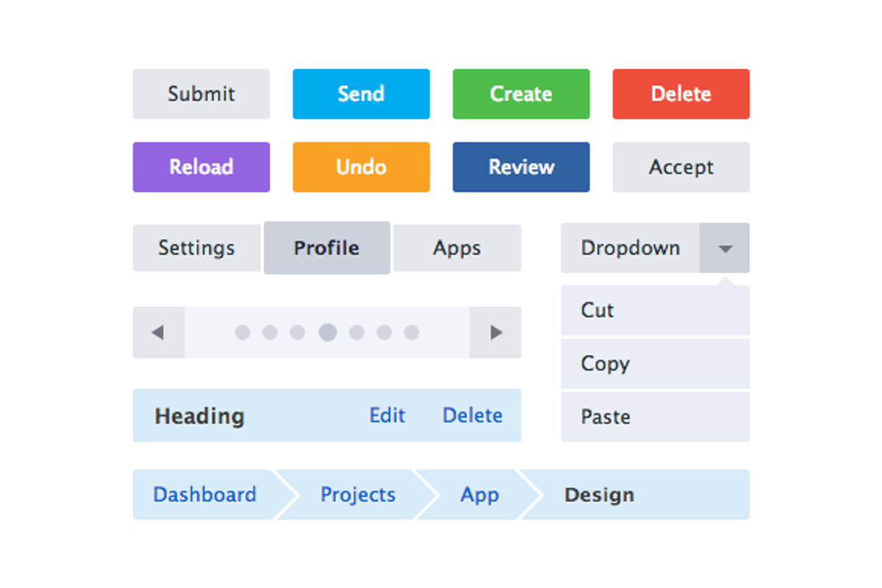This screenshot has width=882, height=588.
Task: Open the Apps tab
Action: pyautogui.click(x=456, y=248)
